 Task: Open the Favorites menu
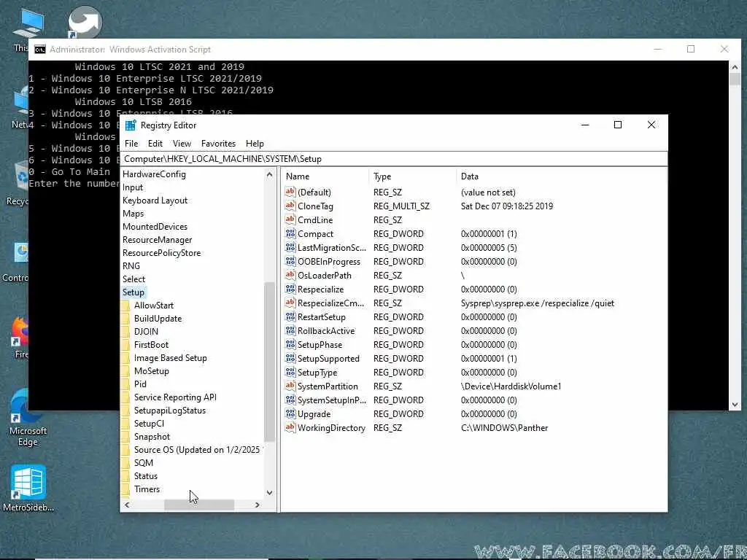[x=218, y=144]
